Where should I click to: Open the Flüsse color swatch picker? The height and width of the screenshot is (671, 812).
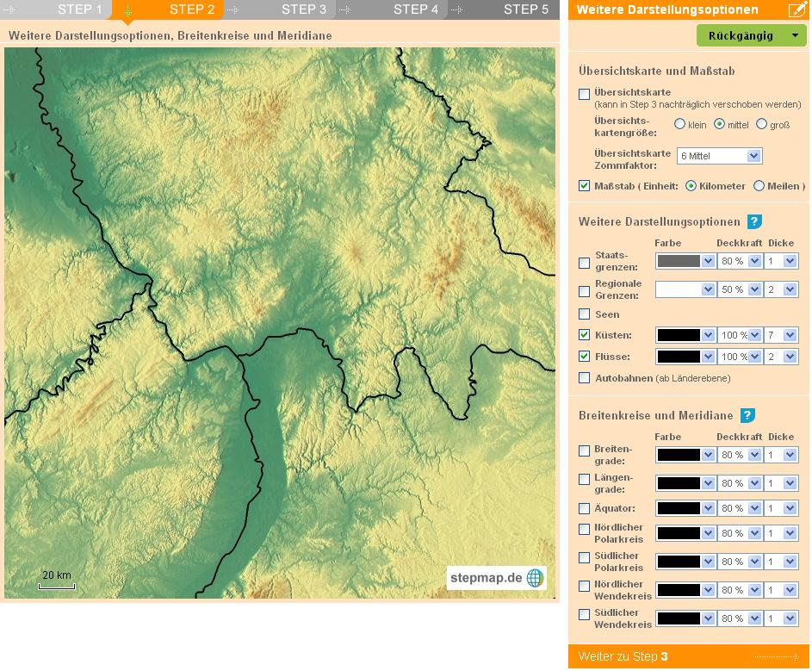(x=685, y=357)
